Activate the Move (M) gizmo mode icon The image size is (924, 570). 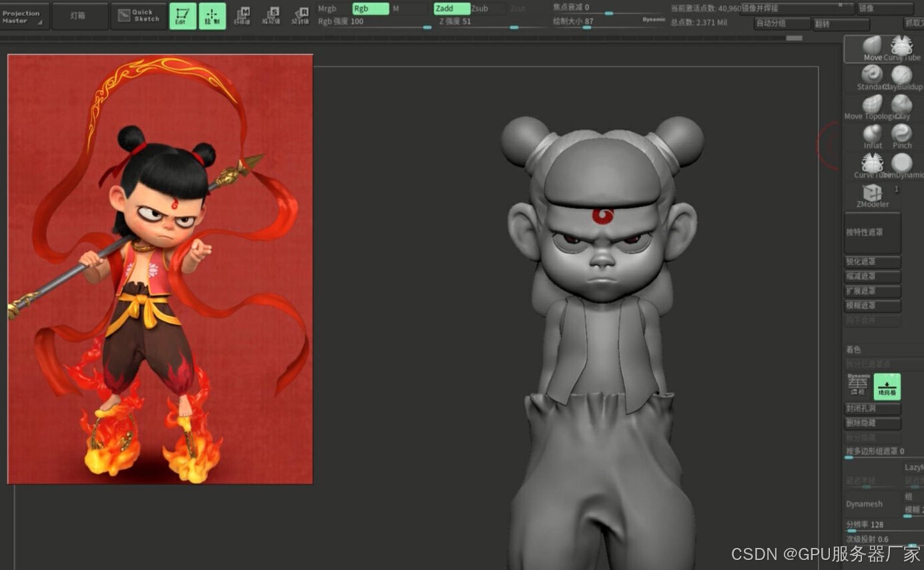(242, 15)
